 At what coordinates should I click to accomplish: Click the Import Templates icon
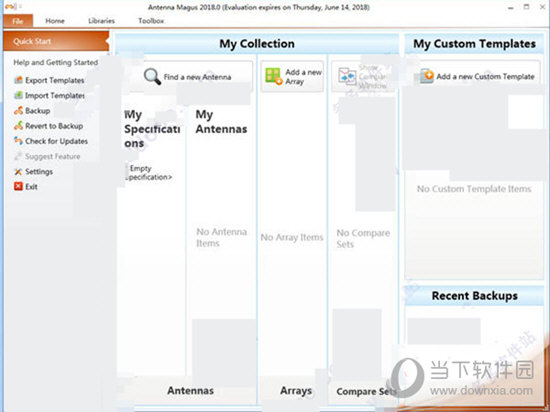18,95
